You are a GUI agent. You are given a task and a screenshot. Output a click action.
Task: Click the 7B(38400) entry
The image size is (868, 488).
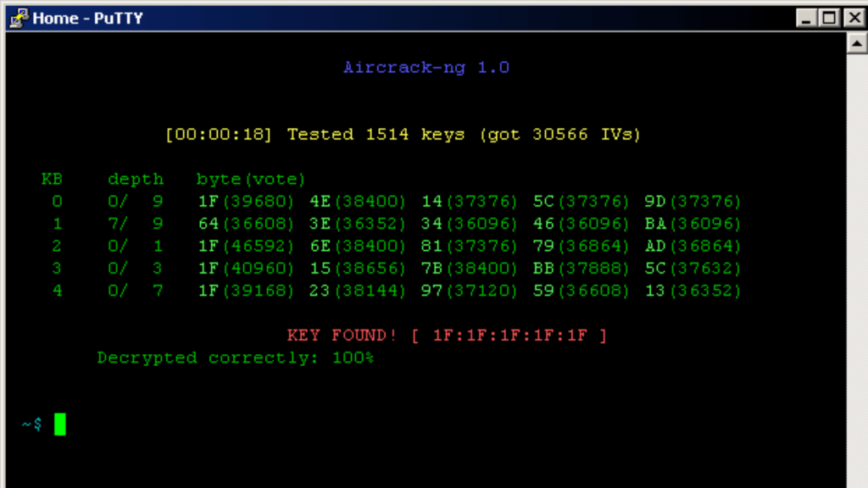pos(470,269)
